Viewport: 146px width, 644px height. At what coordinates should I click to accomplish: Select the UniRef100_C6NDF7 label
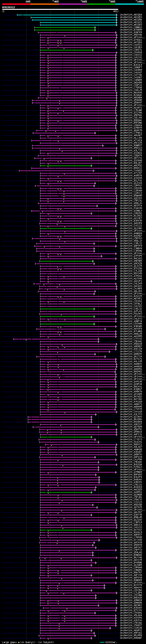[131, 67]
